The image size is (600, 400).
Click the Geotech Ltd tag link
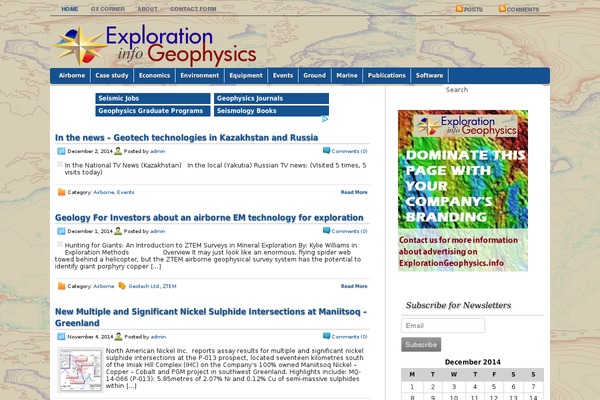(144, 286)
